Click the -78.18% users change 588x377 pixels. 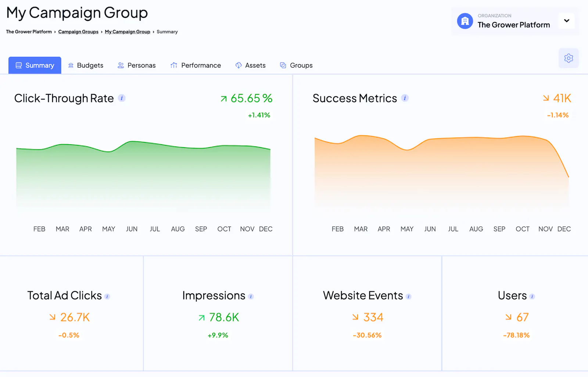point(516,335)
